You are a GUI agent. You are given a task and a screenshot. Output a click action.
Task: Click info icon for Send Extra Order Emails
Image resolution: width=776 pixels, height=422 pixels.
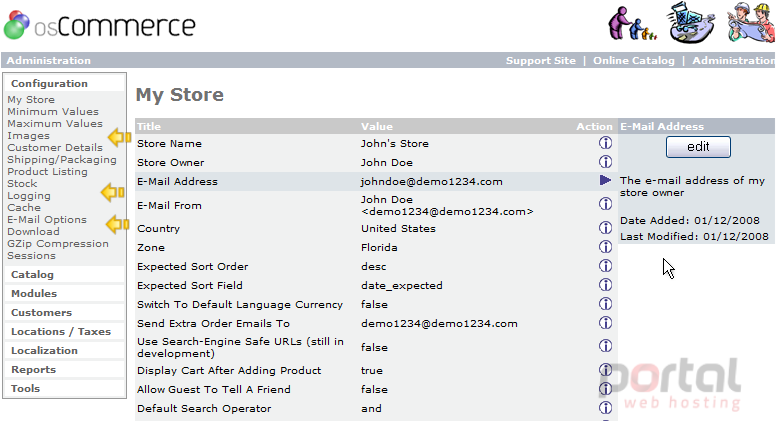(x=605, y=323)
